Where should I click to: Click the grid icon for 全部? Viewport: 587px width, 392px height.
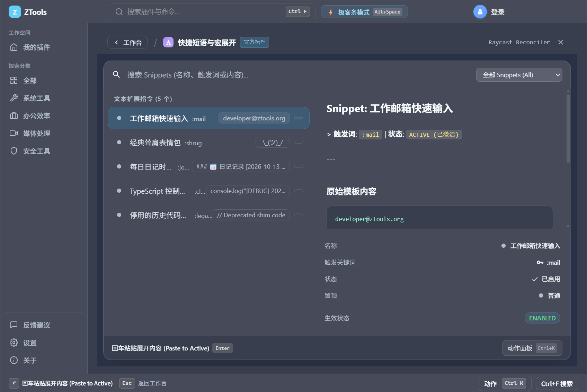14,81
